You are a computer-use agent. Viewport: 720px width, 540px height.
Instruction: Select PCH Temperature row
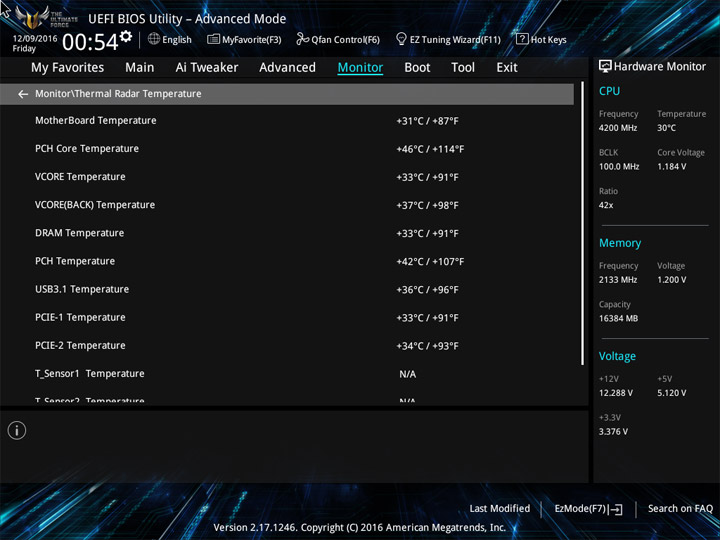(x=287, y=261)
